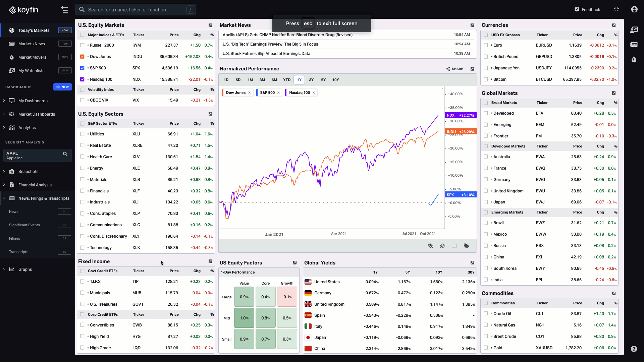This screenshot has height=362, width=644.
Task: Remove Nasdaq 100 series from chart
Action: pos(314,93)
